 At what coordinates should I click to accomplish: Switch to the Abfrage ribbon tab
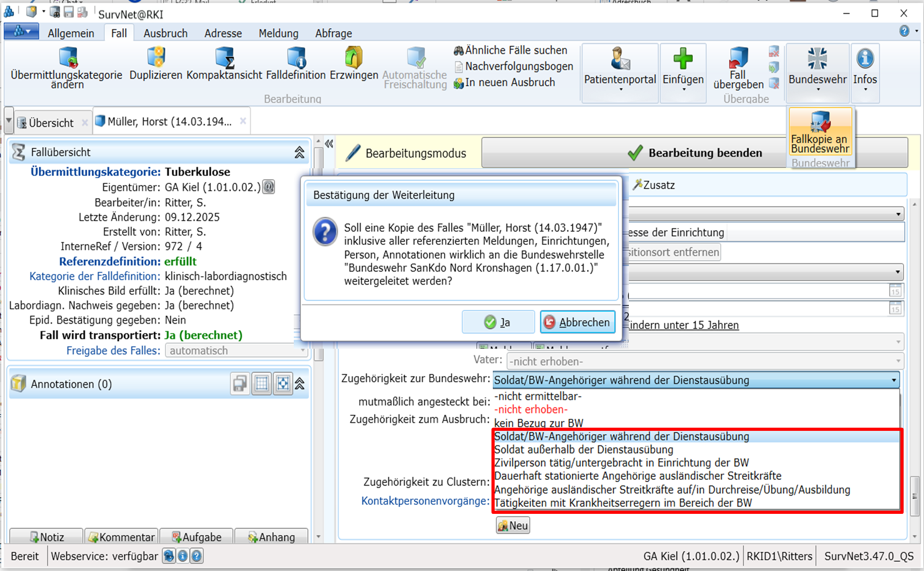[334, 33]
